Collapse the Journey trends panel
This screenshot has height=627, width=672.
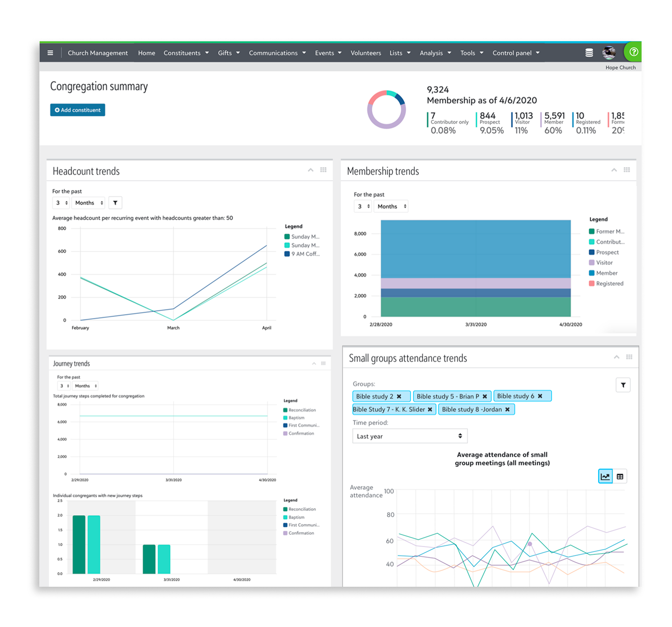tap(314, 363)
